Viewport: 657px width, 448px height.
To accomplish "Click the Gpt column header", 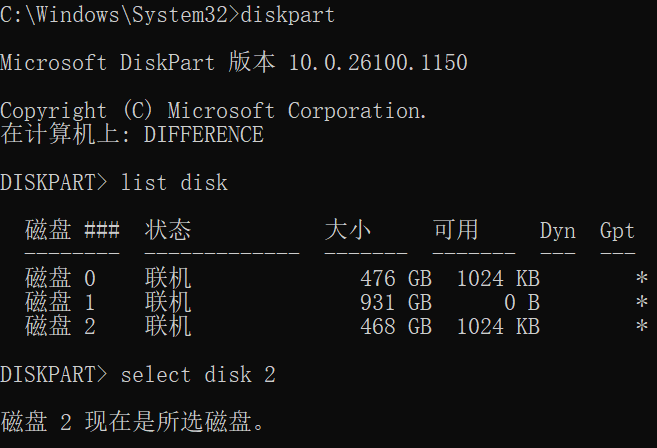I will pyautogui.click(x=617, y=231).
